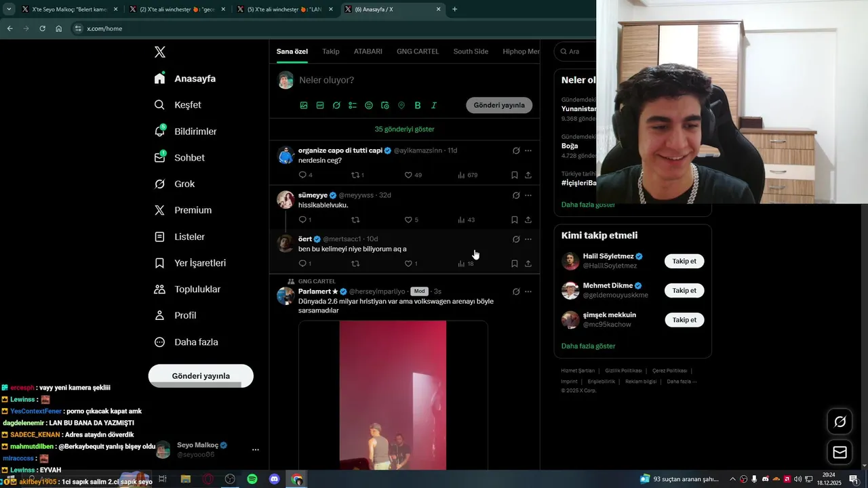Add a GIF in composer
Screen dimensions: 868x488
tap(320, 105)
